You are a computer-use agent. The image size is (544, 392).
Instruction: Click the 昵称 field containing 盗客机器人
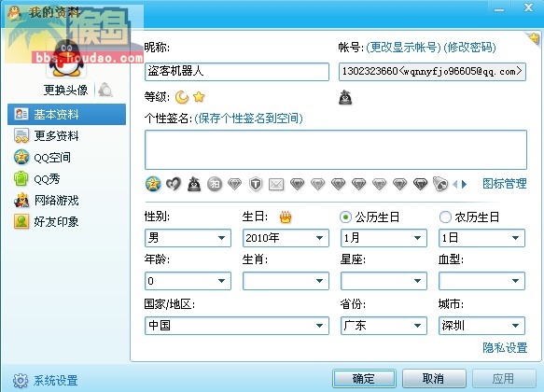click(237, 72)
